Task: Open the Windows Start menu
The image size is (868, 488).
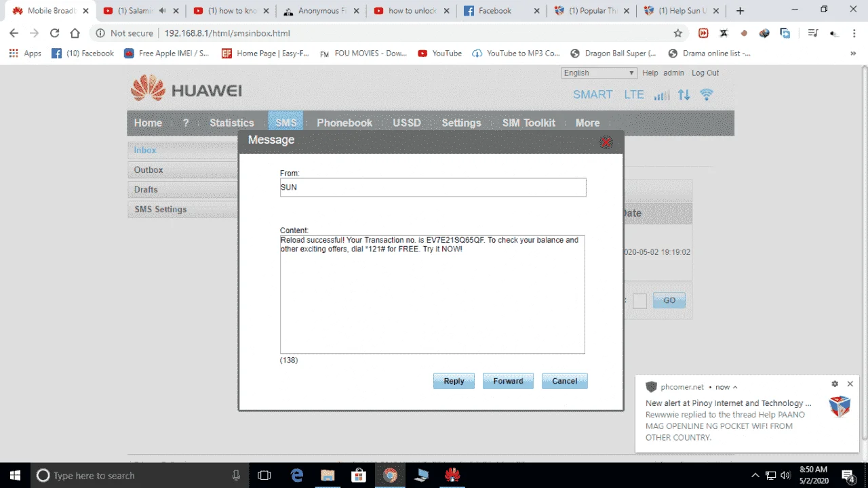Action: [x=15, y=475]
